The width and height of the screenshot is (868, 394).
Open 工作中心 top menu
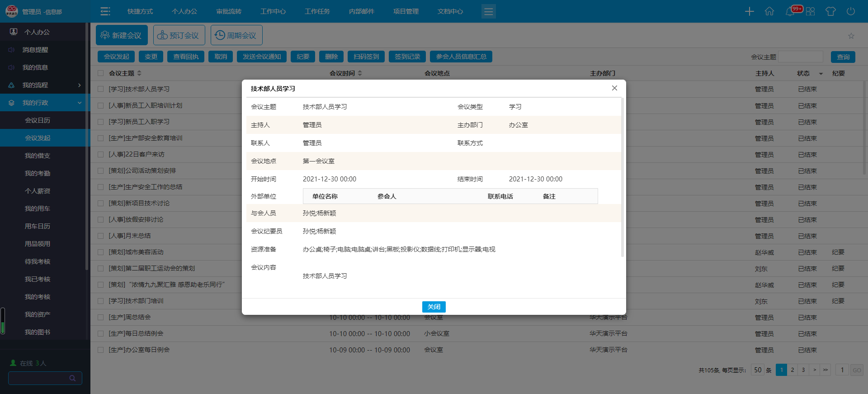pyautogui.click(x=273, y=11)
